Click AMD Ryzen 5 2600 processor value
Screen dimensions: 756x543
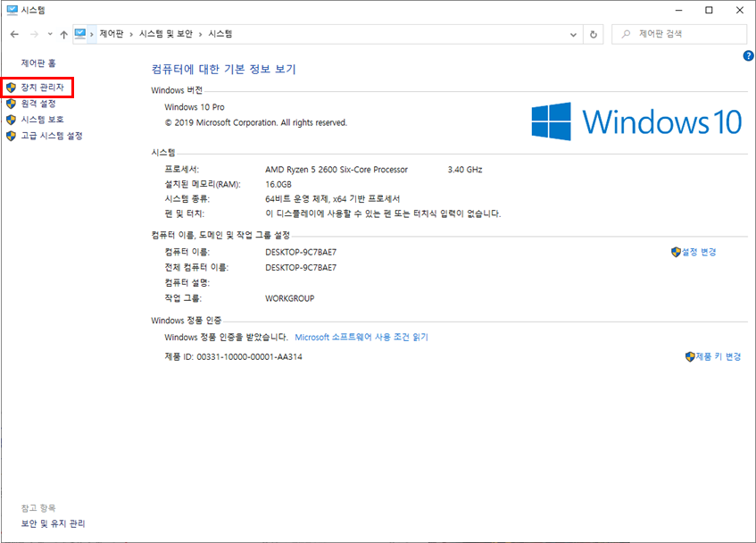(x=336, y=170)
